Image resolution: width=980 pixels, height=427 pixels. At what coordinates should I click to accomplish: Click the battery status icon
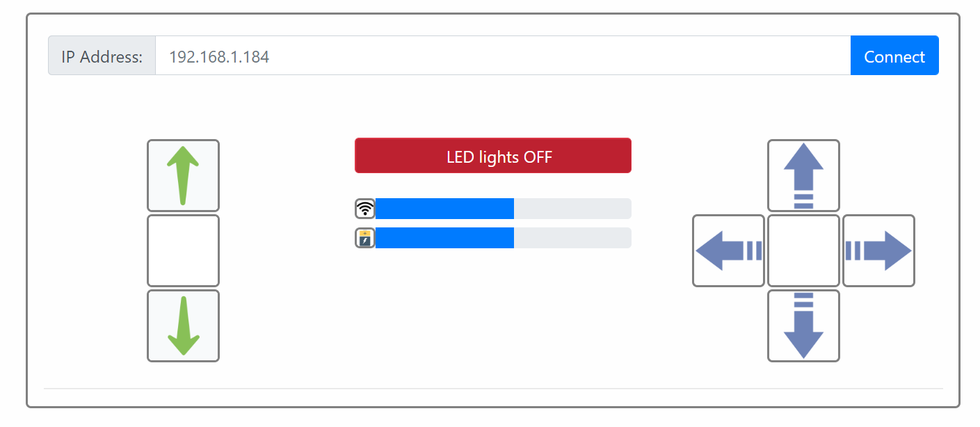365,238
